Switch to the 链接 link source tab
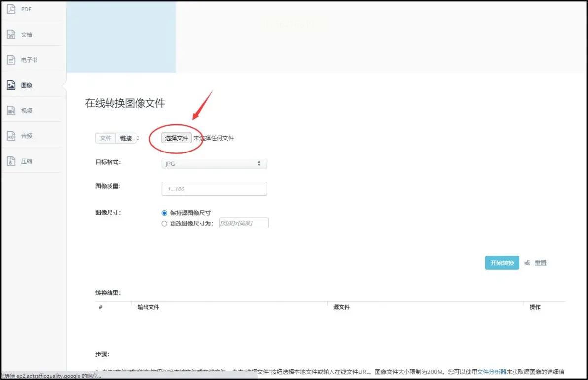This screenshot has width=588, height=380. 126,138
